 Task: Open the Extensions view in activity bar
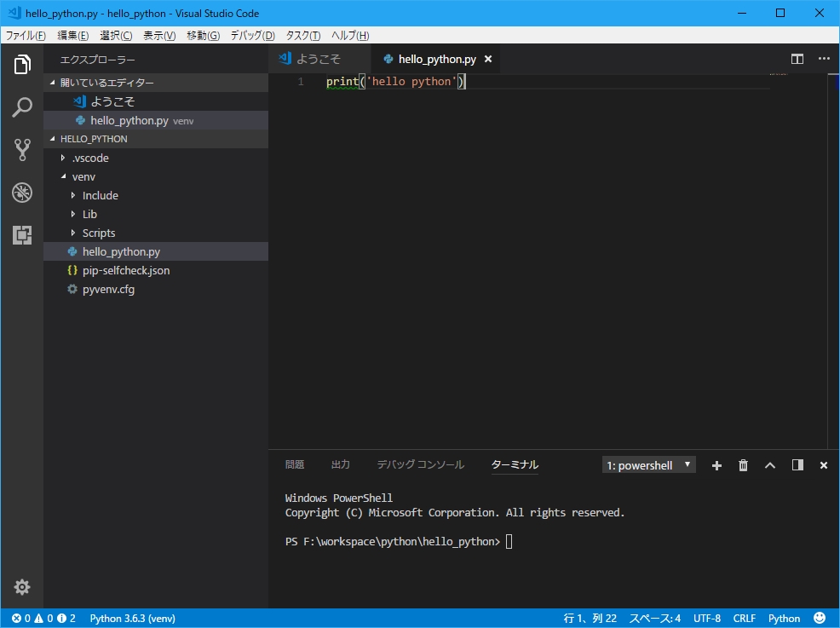(x=22, y=234)
